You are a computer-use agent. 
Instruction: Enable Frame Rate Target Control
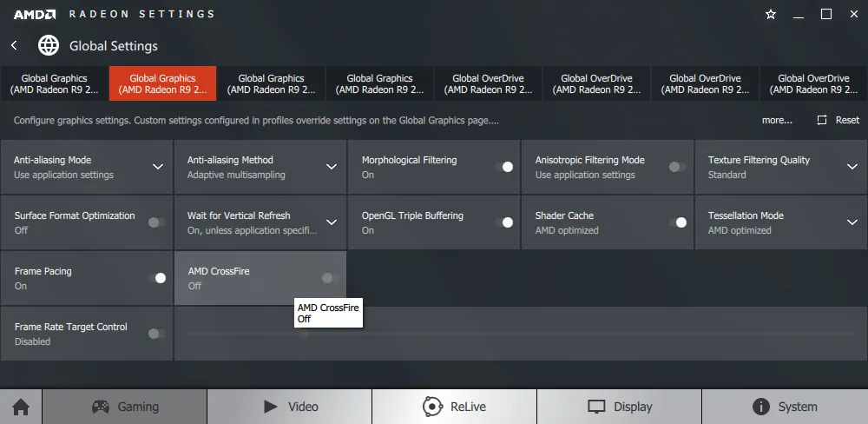156,334
